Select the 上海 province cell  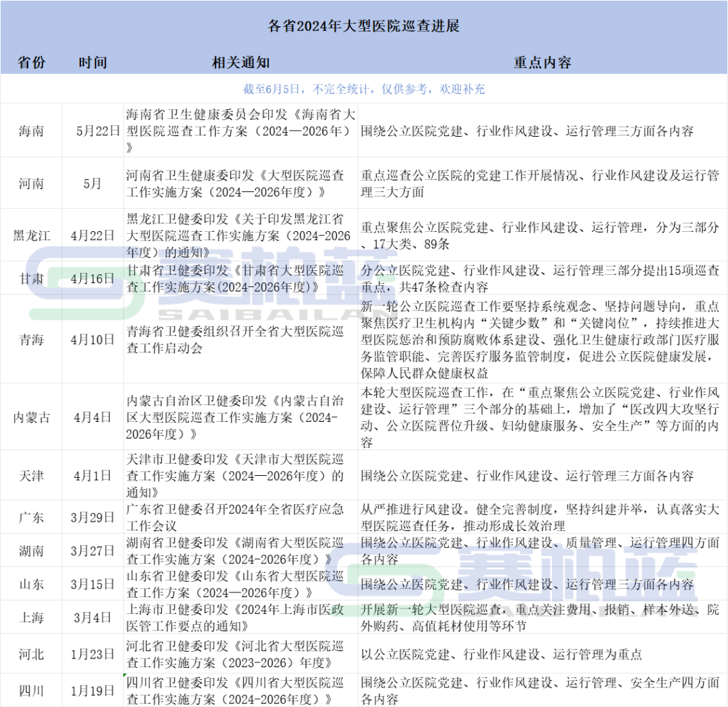point(31,617)
